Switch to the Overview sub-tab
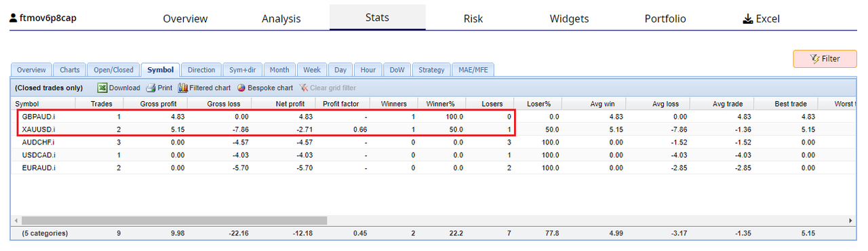Viewport: 868px width, 251px height. pyautogui.click(x=31, y=70)
